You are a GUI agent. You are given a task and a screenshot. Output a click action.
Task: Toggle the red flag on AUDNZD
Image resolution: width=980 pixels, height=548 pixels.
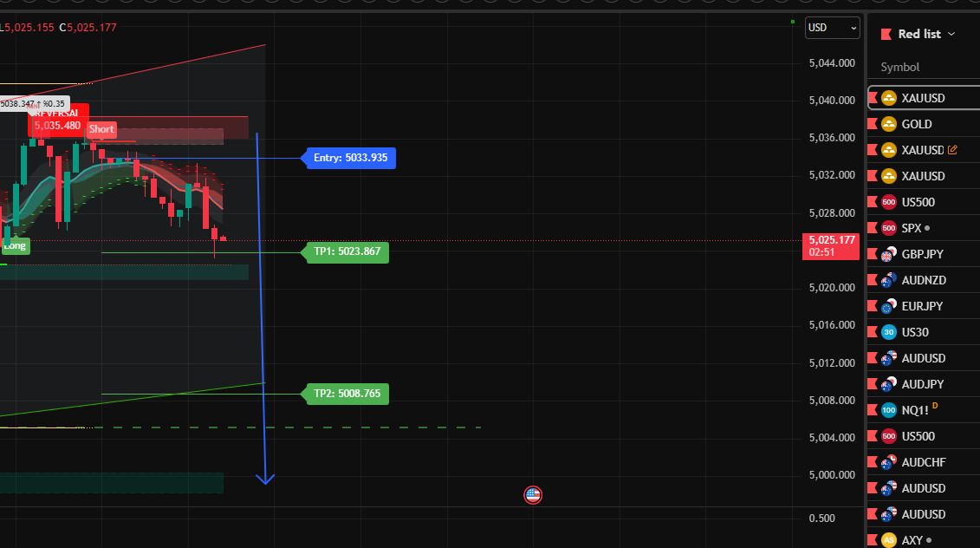(873, 280)
